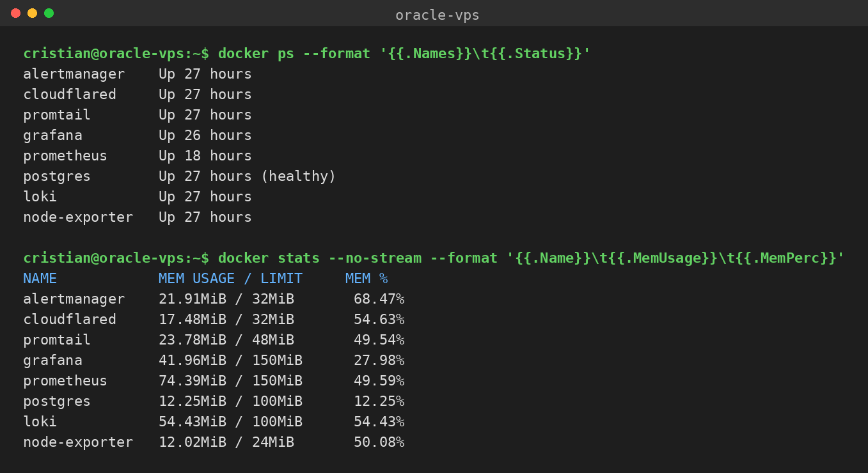868x473 pixels.
Task: Click promtail in the stats table
Action: click(x=57, y=340)
